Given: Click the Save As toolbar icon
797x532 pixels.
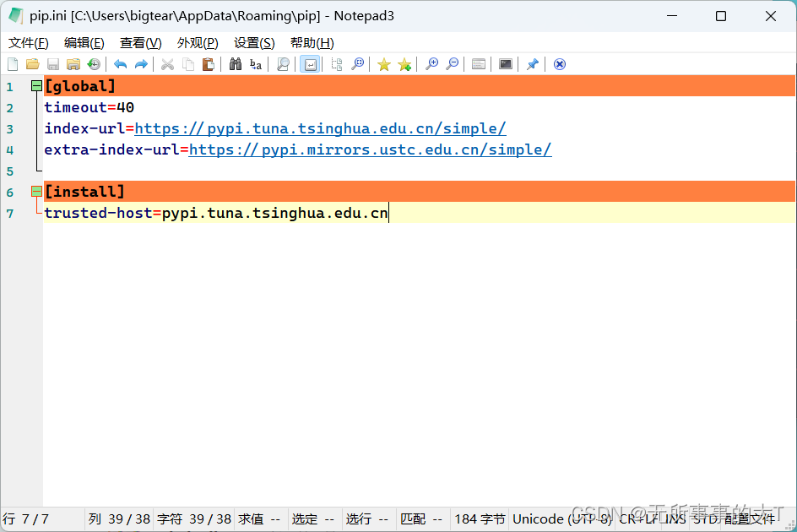Looking at the screenshot, I should 73,64.
